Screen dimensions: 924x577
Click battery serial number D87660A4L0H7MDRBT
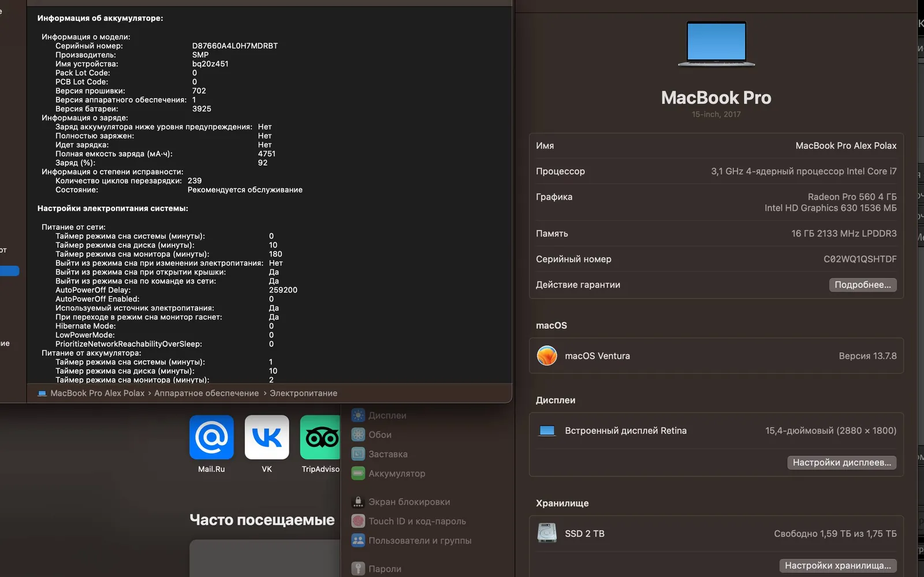click(x=235, y=46)
